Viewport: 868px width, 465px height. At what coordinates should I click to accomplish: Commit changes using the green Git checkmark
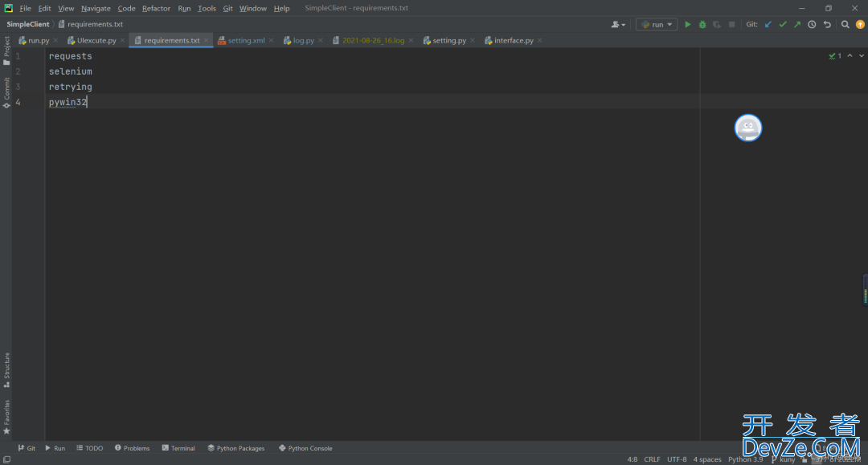(x=783, y=24)
